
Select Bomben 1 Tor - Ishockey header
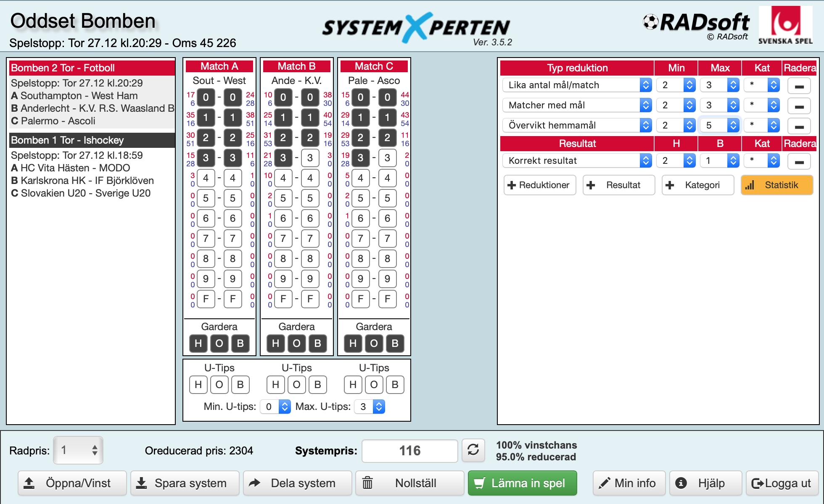click(92, 140)
